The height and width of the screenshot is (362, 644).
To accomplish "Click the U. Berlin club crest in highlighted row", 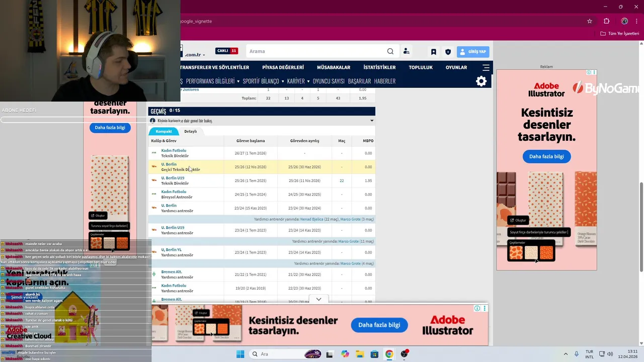I will [154, 166].
